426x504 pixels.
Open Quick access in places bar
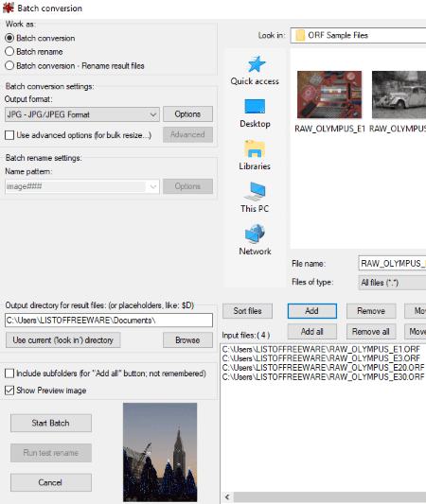pyautogui.click(x=255, y=71)
